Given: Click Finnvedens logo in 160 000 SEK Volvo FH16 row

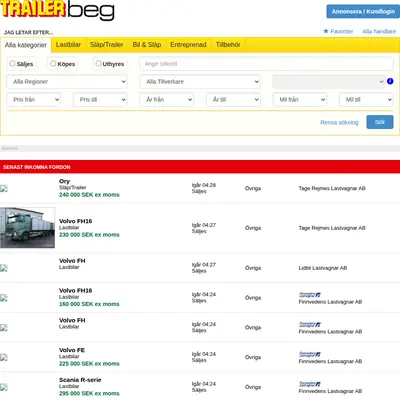Looking at the screenshot, I should (x=310, y=295).
